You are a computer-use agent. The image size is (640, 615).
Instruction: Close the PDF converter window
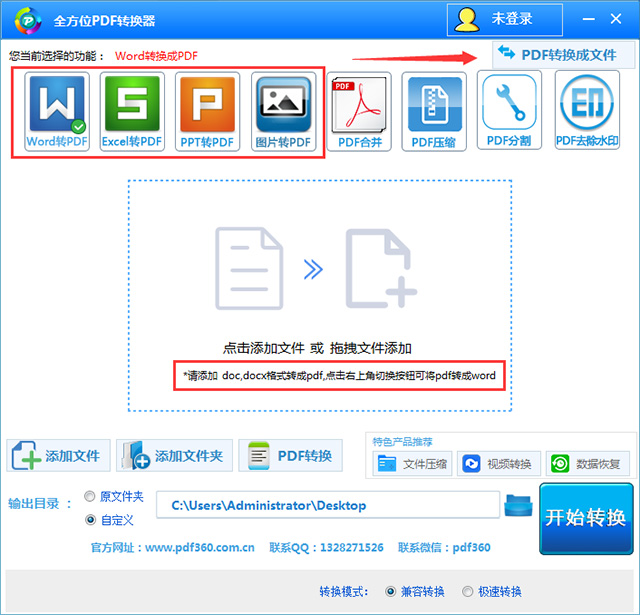coord(616,19)
